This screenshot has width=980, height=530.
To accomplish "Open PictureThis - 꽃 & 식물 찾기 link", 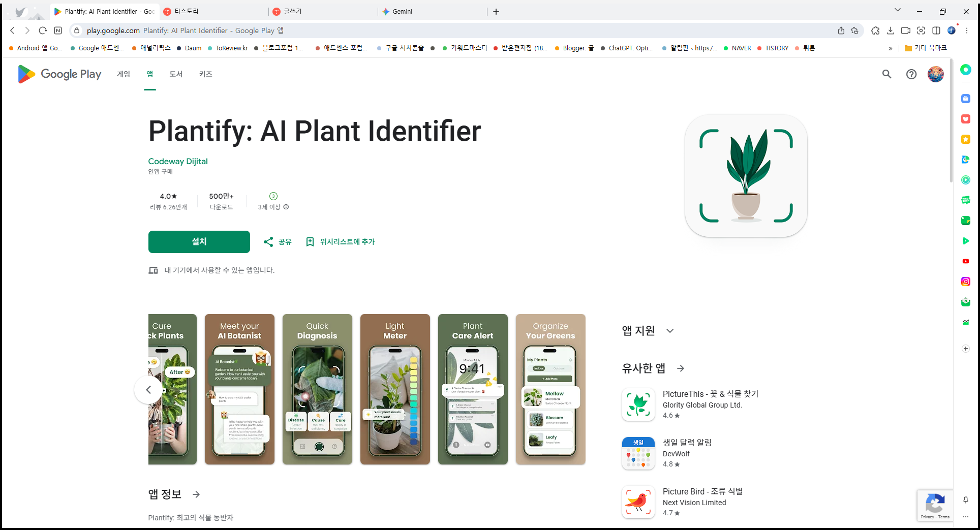I will 710,394.
